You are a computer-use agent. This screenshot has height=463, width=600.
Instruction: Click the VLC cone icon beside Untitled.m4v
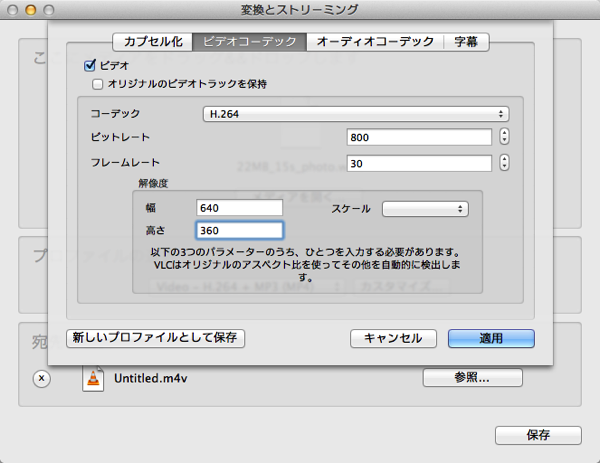[x=94, y=378]
